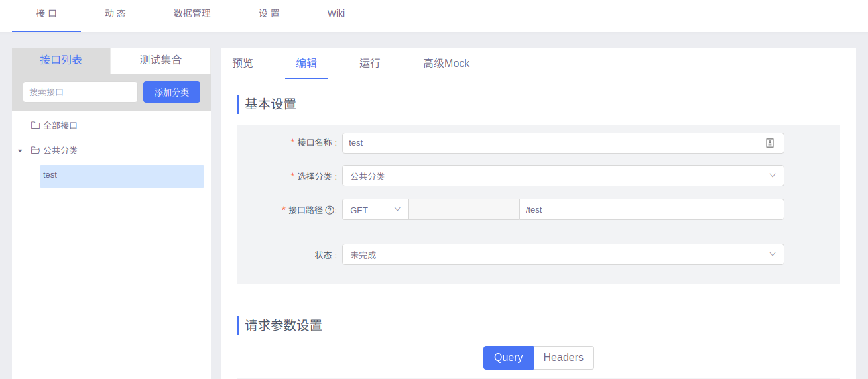The height and width of the screenshot is (379, 868).
Task: Click the help icon beside 接口路径
Action: point(330,210)
